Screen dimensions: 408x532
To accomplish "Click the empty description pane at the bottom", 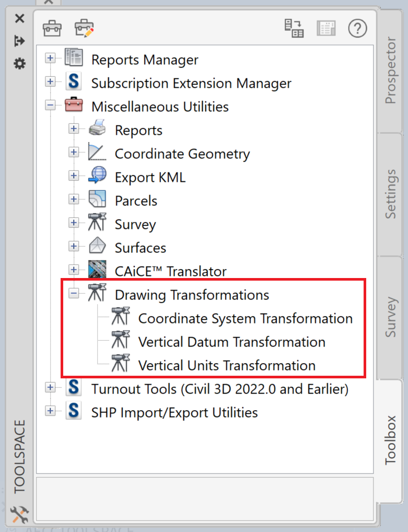I will click(x=204, y=496).
